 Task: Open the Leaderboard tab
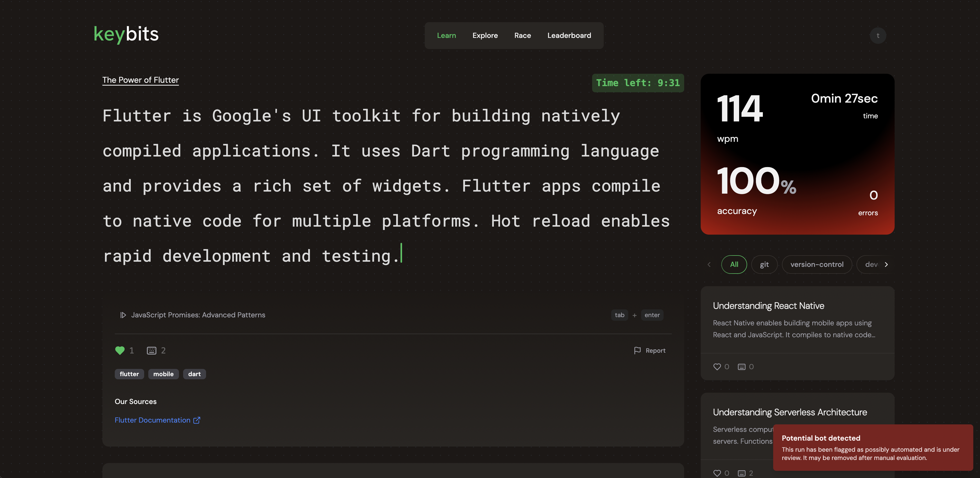(x=569, y=35)
